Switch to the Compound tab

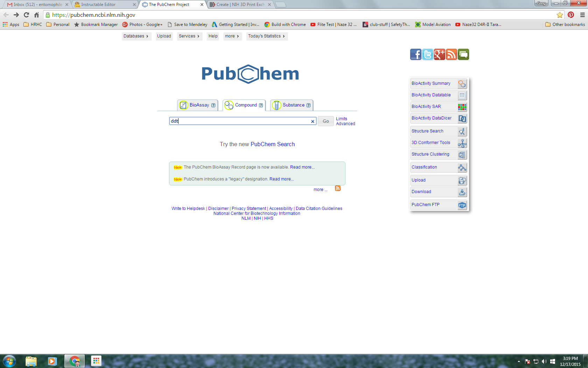pos(244,105)
